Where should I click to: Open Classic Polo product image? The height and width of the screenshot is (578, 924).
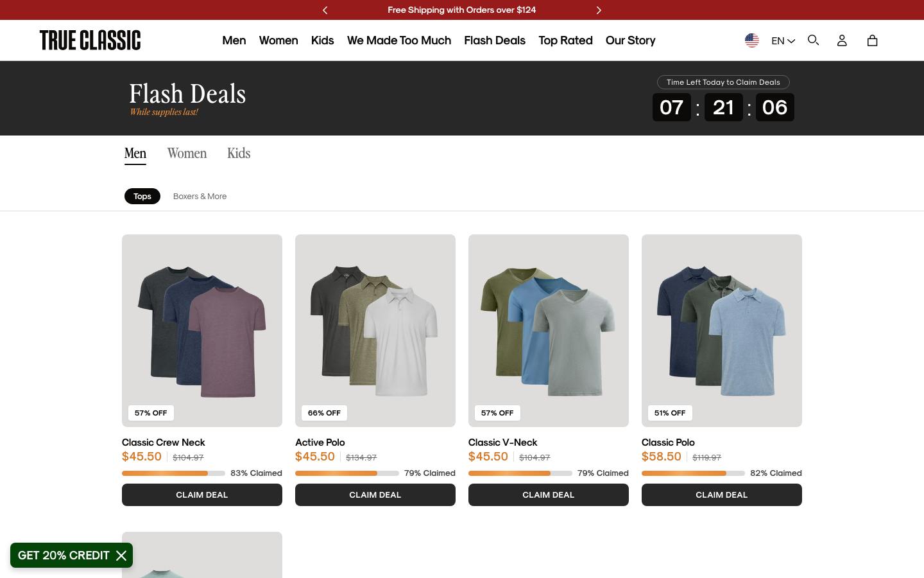(x=722, y=331)
